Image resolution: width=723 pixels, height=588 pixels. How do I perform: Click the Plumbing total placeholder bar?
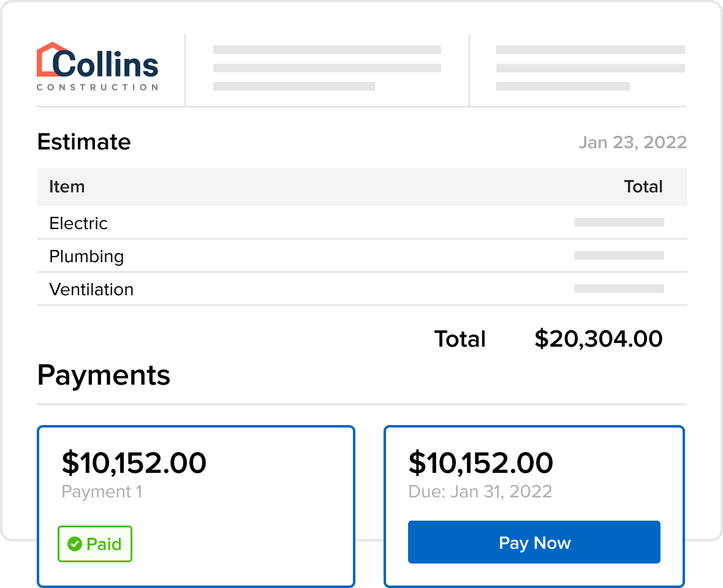[x=619, y=255]
